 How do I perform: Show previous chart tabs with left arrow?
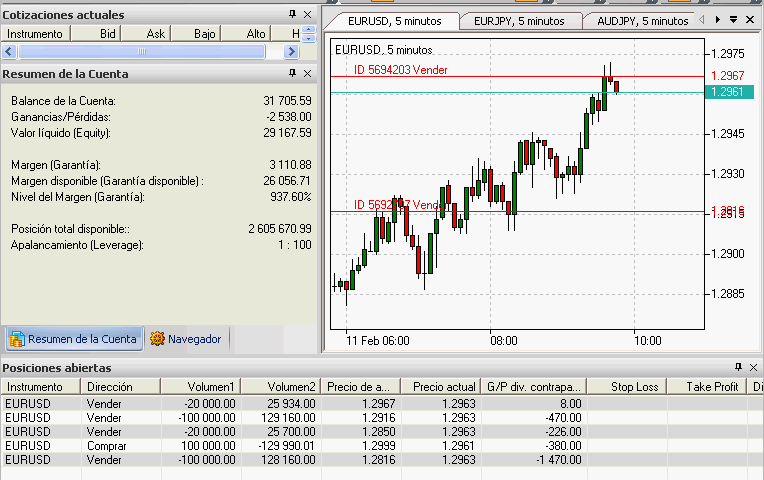pyautogui.click(x=702, y=19)
